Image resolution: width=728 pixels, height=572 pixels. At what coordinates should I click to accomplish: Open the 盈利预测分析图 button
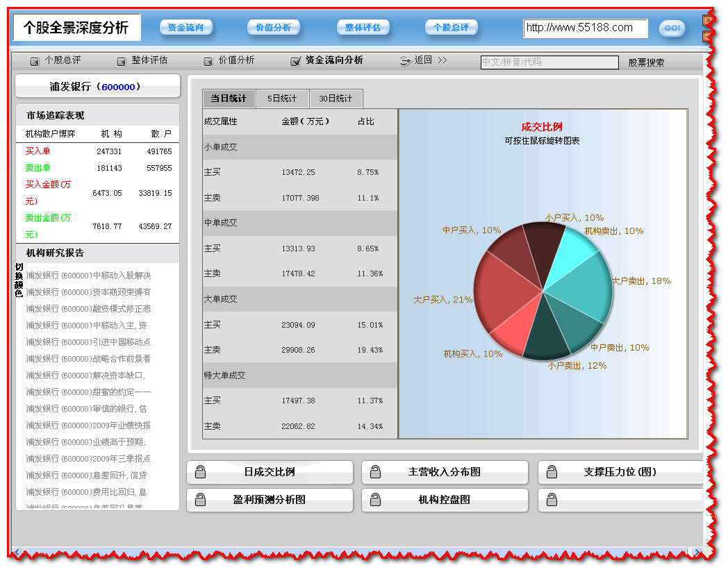[270, 500]
